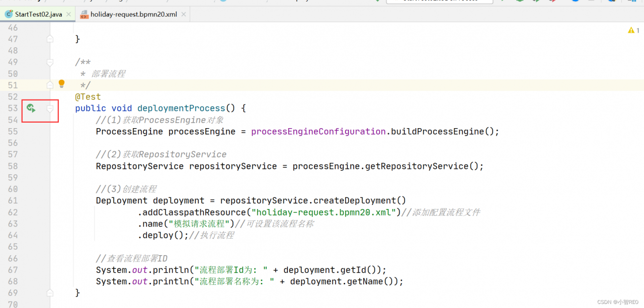Place cursor on deploymentProcess method name
The image size is (644, 308).
pyautogui.click(x=181, y=108)
